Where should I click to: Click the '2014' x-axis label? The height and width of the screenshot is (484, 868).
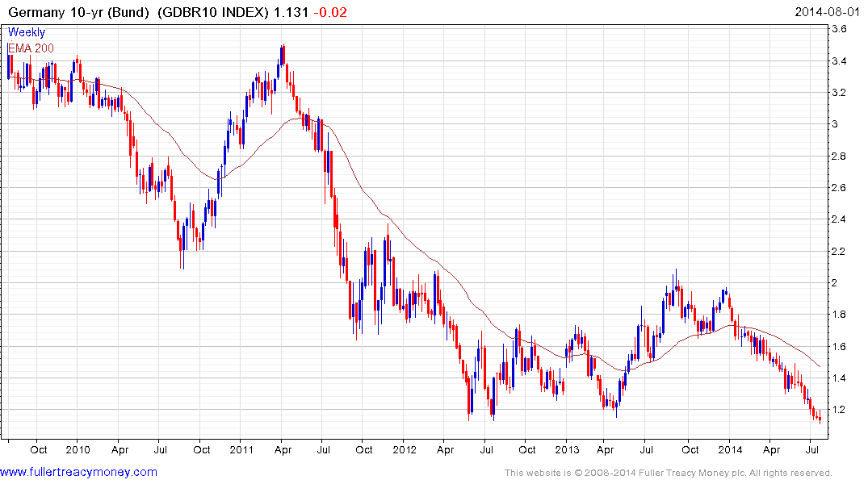pos(730,449)
